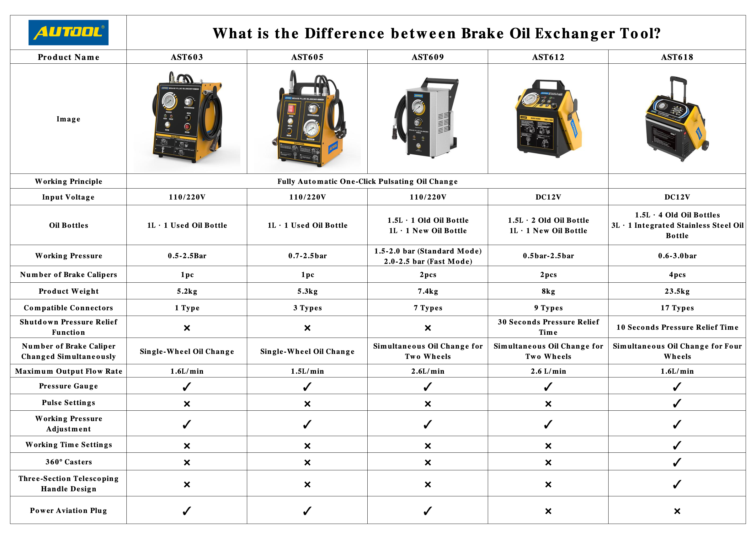Click AST618 '4pcs' brake calipers cell
Image resolution: width=756 pixels, height=534 pixels.
tap(677, 275)
